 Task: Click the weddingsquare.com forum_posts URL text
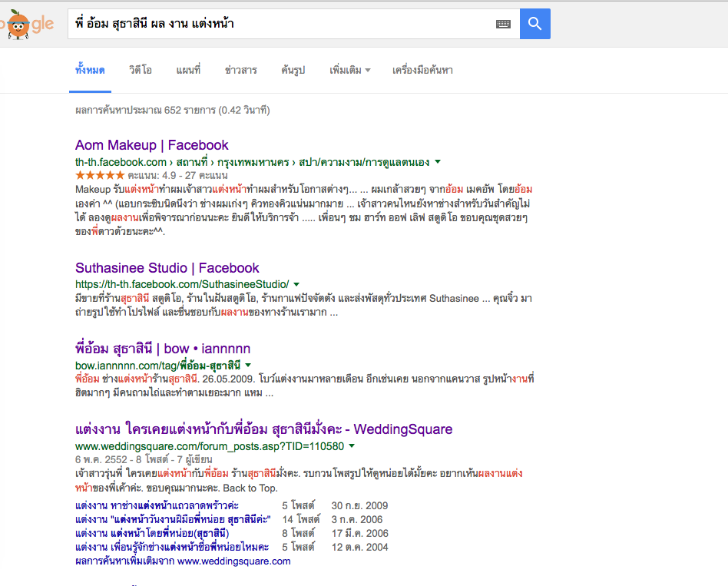[210, 446]
